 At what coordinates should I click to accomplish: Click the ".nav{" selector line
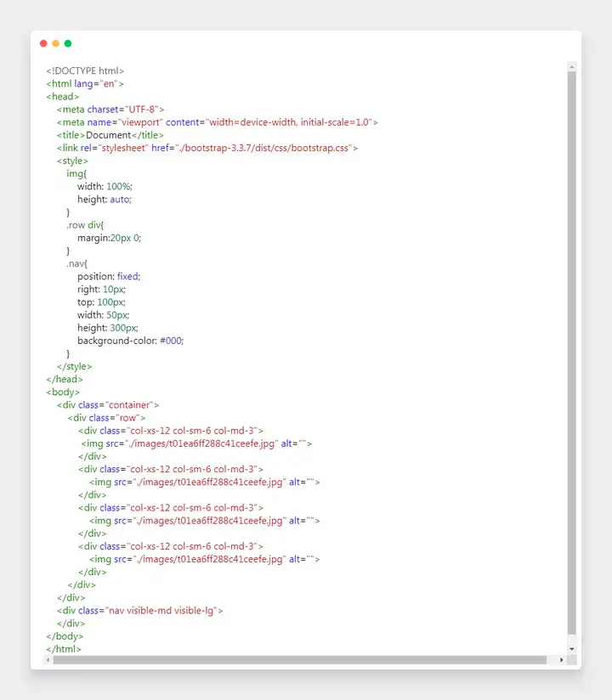coord(76,264)
